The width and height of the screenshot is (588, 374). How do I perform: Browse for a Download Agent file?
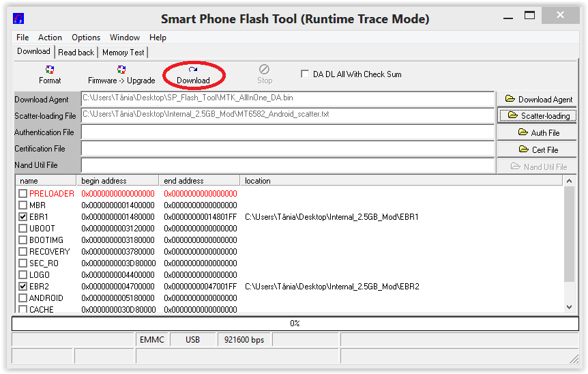tap(537, 100)
